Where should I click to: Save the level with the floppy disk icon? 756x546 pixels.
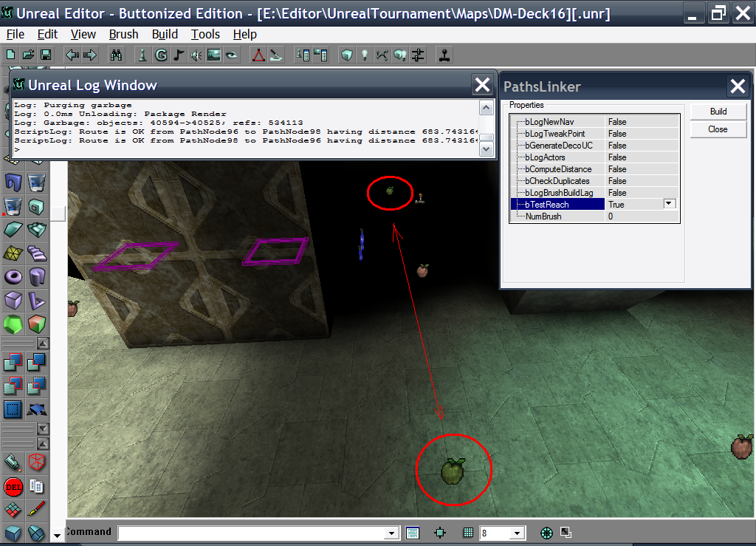(46, 55)
